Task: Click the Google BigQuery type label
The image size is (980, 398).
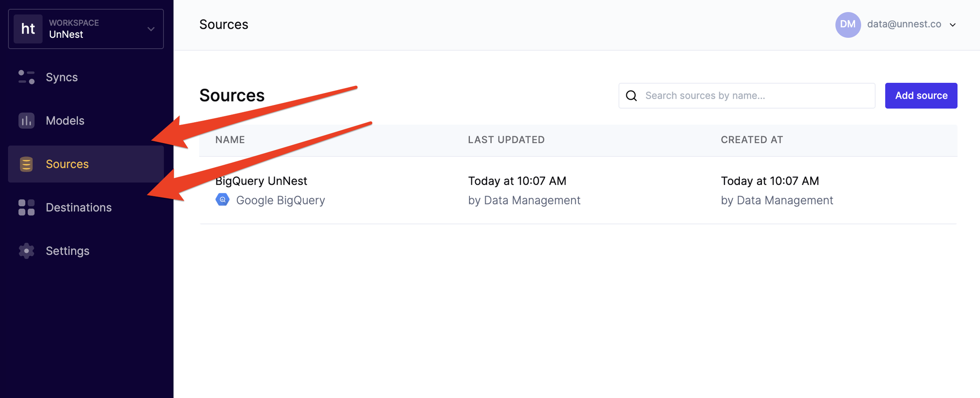Action: [280, 200]
